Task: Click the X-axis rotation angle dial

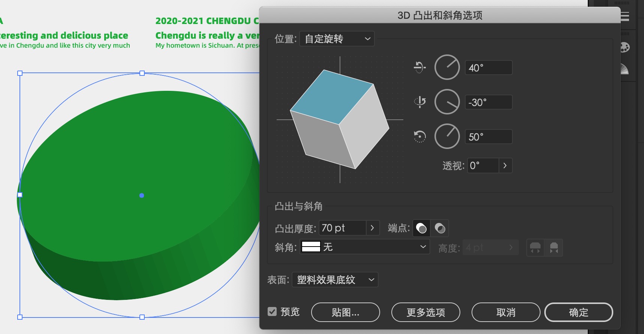Action: click(447, 68)
